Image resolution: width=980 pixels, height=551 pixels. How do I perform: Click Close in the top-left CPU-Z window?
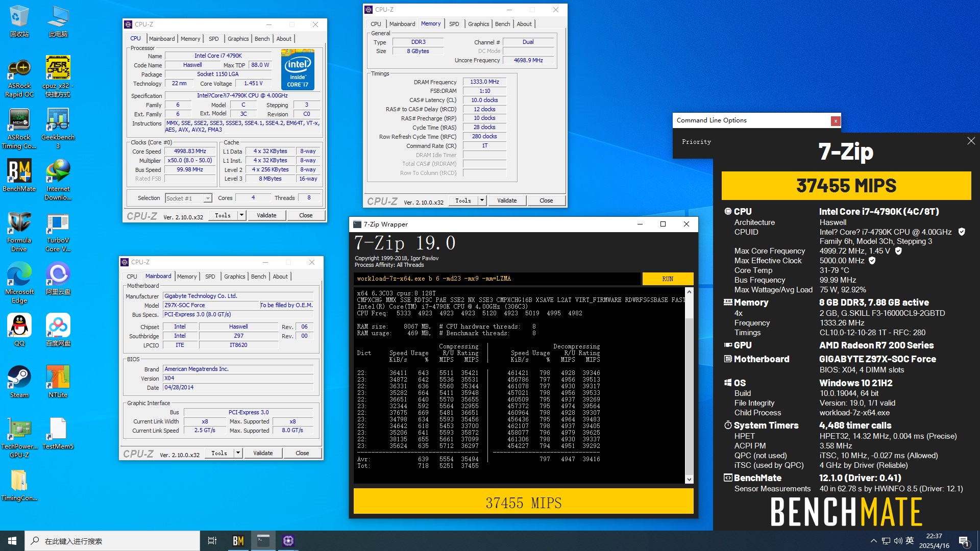click(306, 215)
